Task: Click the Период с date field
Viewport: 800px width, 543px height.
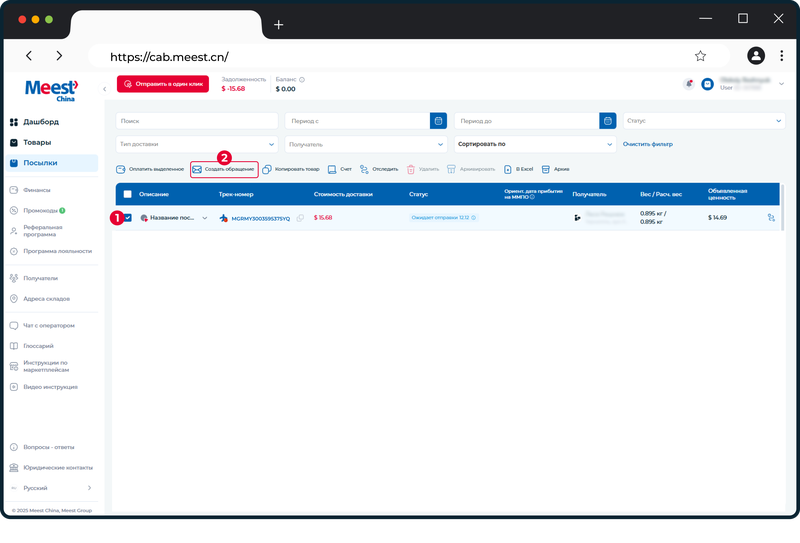Action: coord(357,121)
